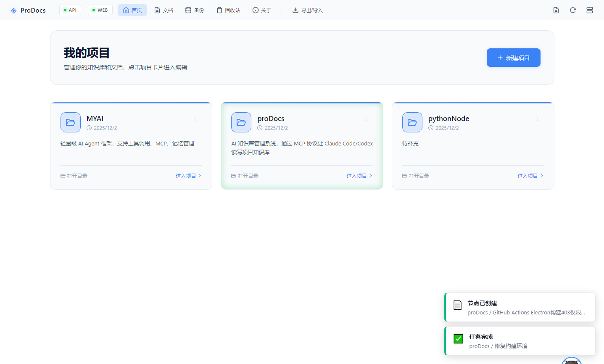The height and width of the screenshot is (364, 604).
Task: Click 进入项目 link on proDocs card
Action: click(x=359, y=176)
